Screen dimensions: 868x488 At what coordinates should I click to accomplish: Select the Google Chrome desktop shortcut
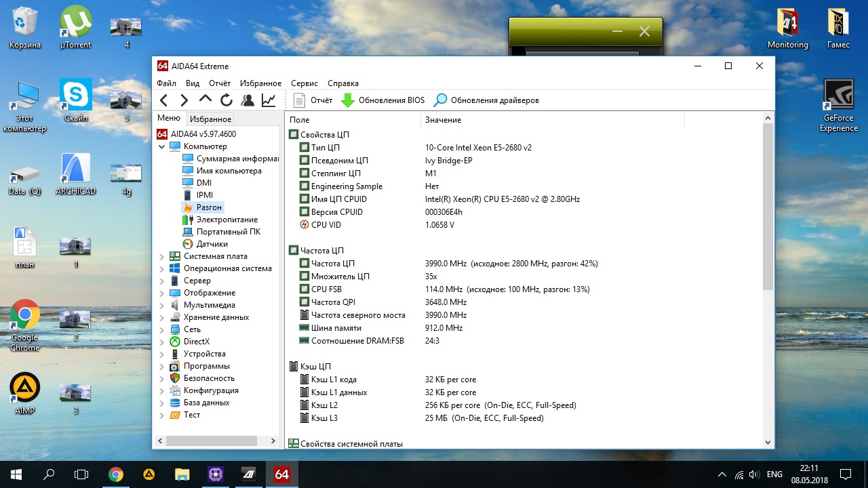pos(25,327)
